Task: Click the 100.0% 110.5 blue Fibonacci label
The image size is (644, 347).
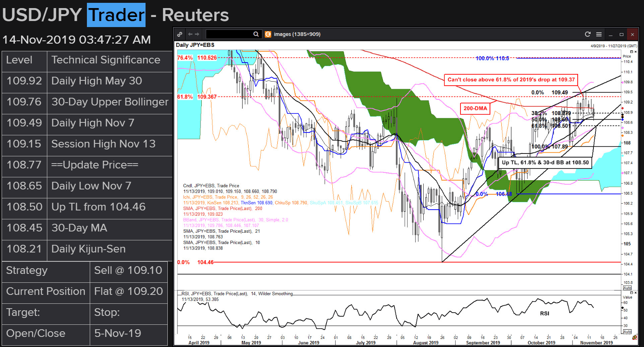Action: point(492,59)
